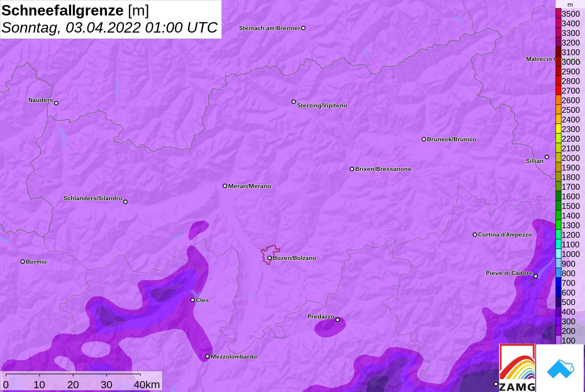Click the Mezzolombardo label
This screenshot has height=392, width=585.
click(x=234, y=356)
